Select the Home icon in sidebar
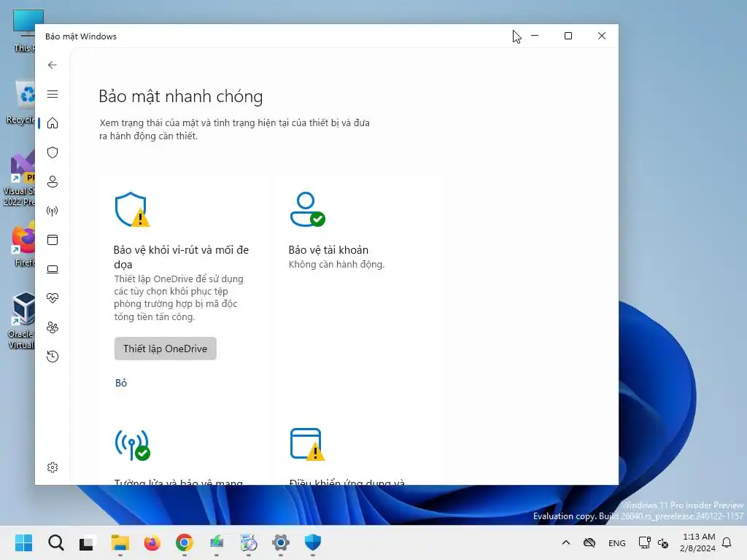Screen dimensions: 747x560 coord(53,123)
